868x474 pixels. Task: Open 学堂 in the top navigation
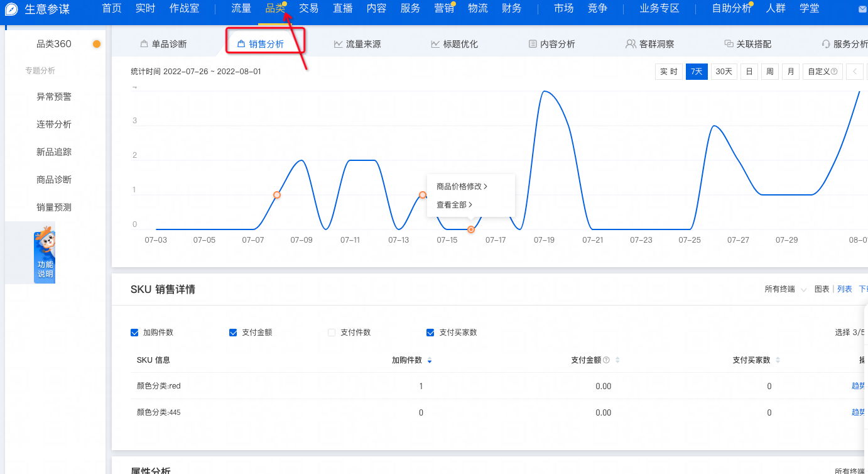point(810,9)
